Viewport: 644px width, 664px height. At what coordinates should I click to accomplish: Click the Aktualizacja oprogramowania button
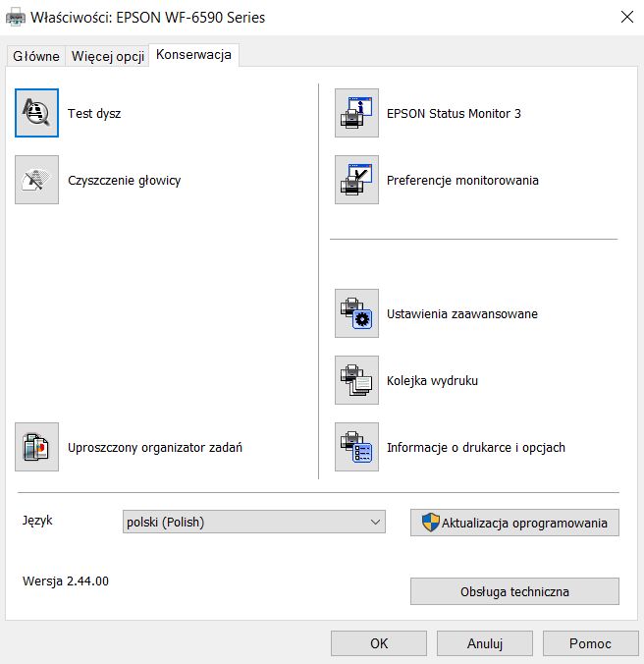[514, 523]
